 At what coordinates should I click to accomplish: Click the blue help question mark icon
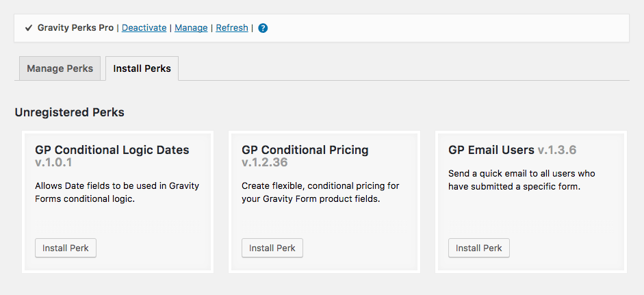(x=263, y=28)
